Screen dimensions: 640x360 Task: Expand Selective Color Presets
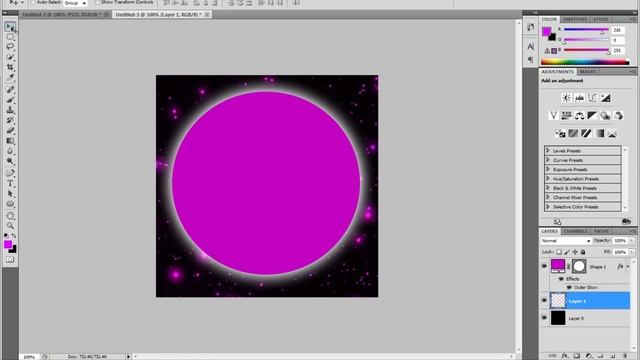548,207
